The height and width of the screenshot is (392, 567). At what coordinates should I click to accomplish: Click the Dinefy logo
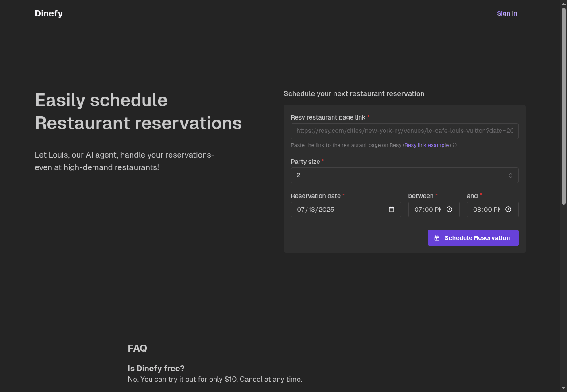49,13
